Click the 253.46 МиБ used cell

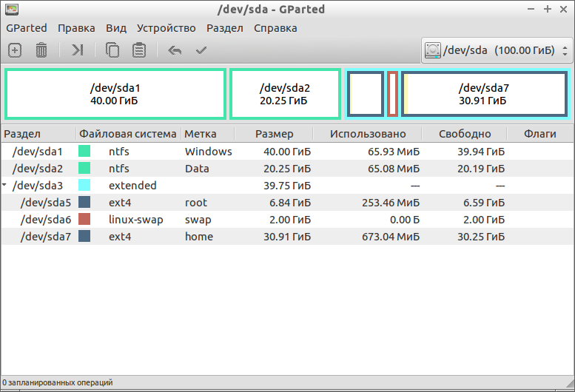pos(391,203)
